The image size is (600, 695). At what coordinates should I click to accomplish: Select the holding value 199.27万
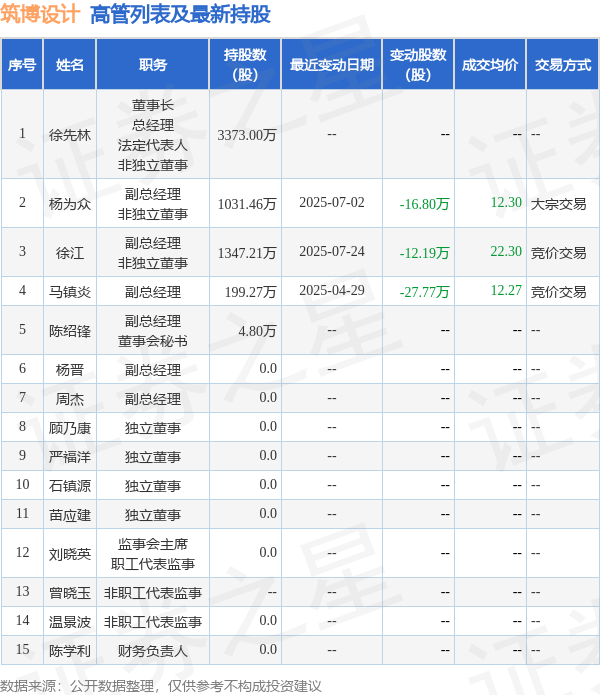pos(250,292)
